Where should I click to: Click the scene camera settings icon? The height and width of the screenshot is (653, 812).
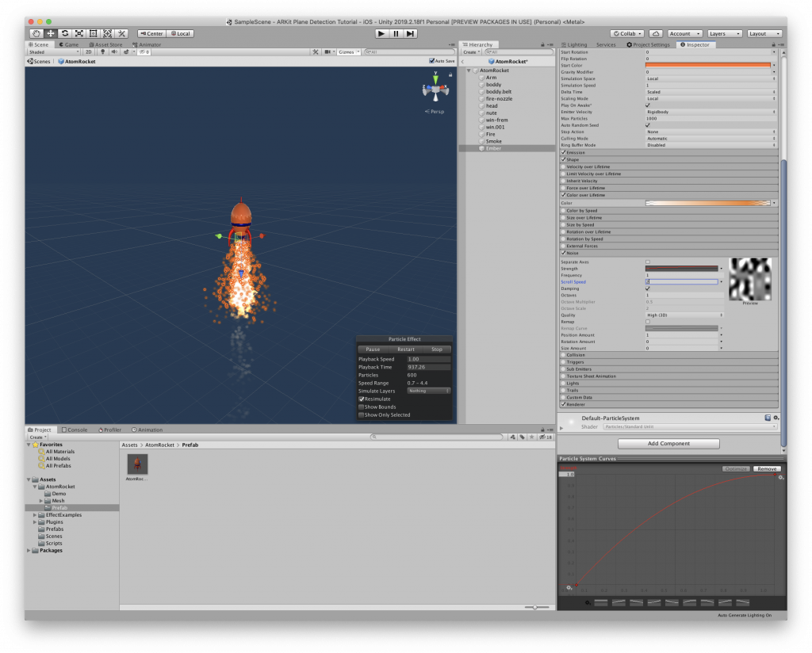328,52
